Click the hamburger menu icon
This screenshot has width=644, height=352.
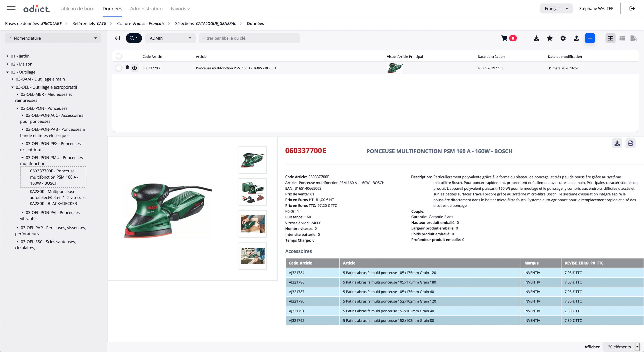point(11,8)
